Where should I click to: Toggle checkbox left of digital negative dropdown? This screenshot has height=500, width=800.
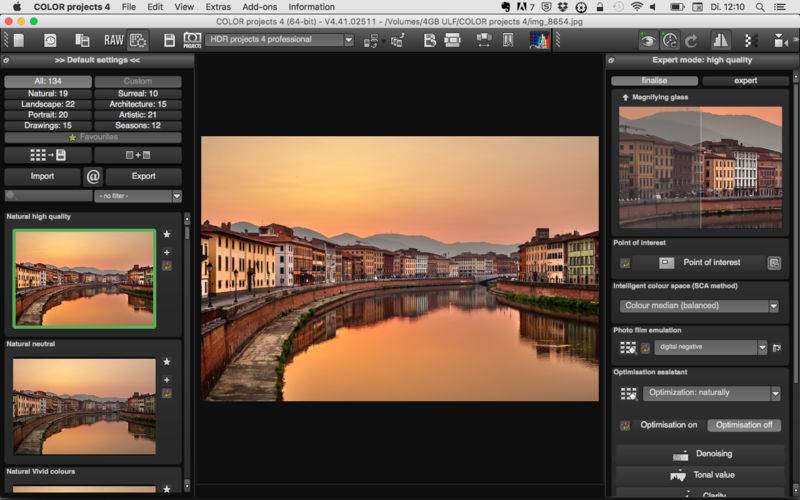point(645,348)
